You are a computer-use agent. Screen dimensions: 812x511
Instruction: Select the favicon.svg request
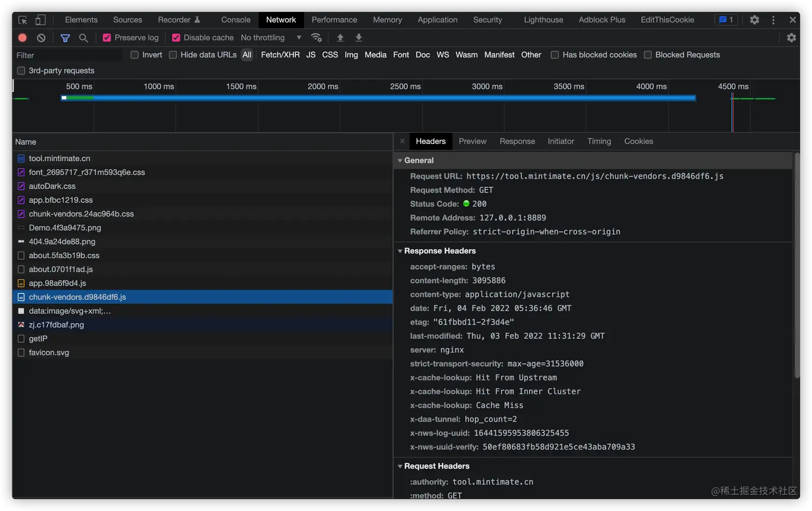click(202, 352)
